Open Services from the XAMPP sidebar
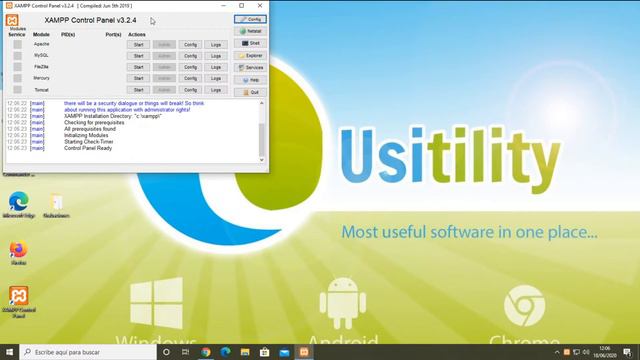 point(250,67)
